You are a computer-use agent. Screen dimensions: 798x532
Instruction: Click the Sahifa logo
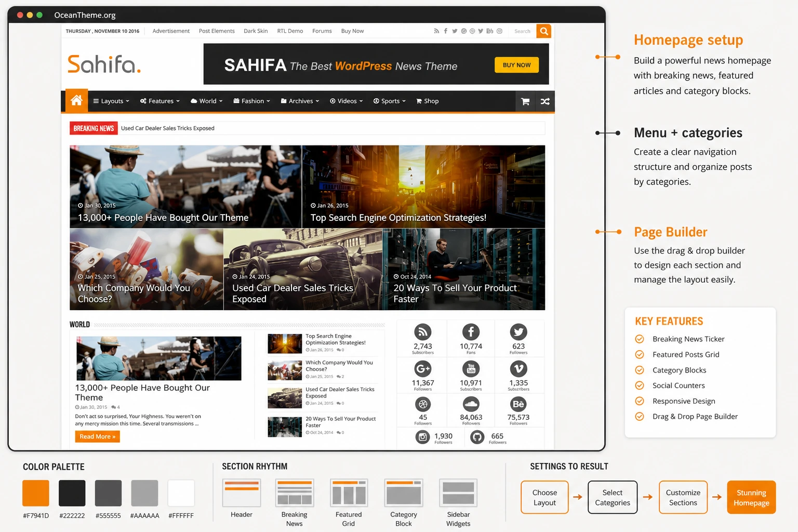coord(104,64)
